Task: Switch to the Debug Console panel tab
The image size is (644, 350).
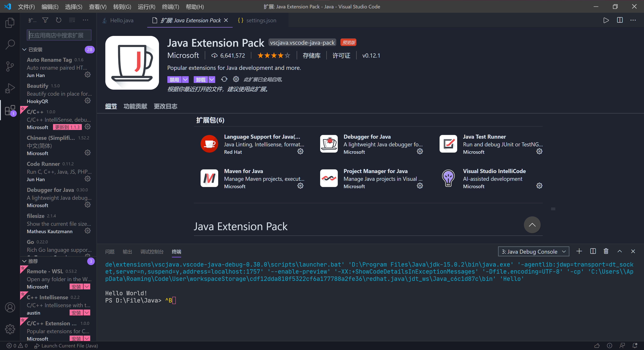Action: point(152,252)
